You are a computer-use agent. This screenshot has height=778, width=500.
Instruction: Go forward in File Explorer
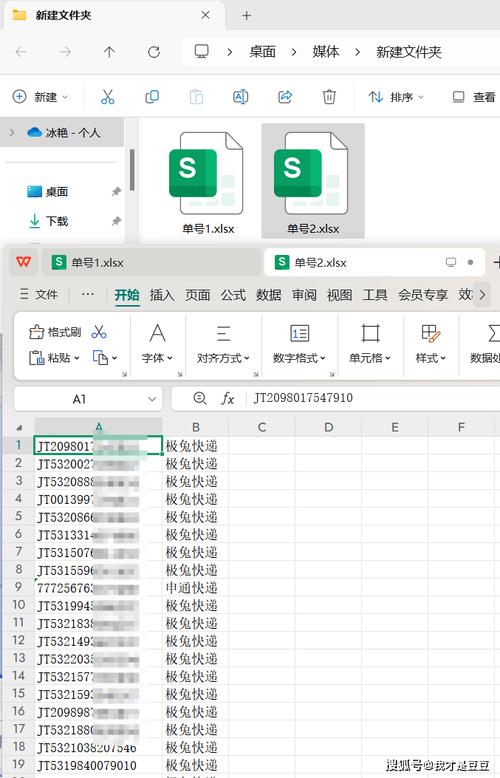65,52
